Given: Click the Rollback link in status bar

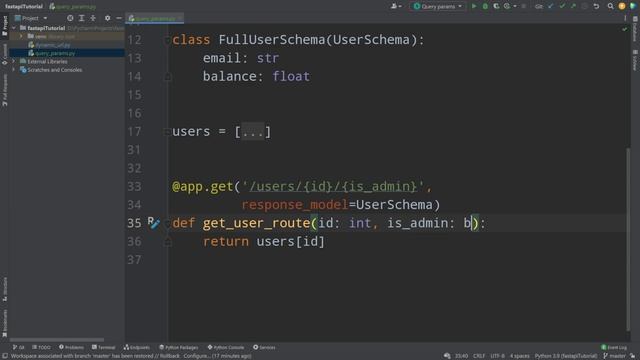Looking at the screenshot, I should (x=169, y=356).
